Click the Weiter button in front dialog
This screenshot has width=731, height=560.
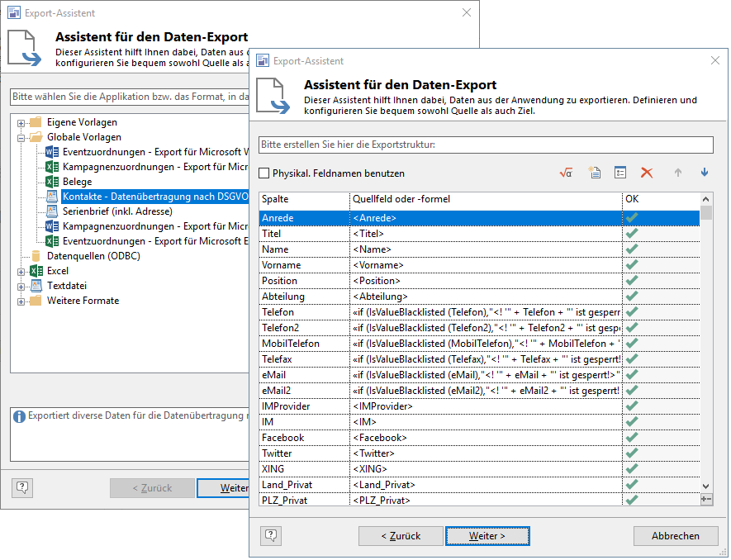(487, 535)
